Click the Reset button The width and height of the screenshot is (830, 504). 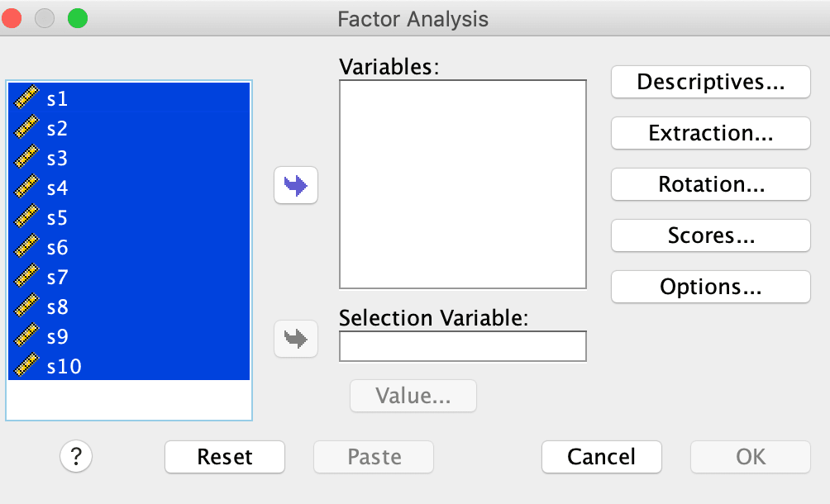pyautogui.click(x=224, y=457)
